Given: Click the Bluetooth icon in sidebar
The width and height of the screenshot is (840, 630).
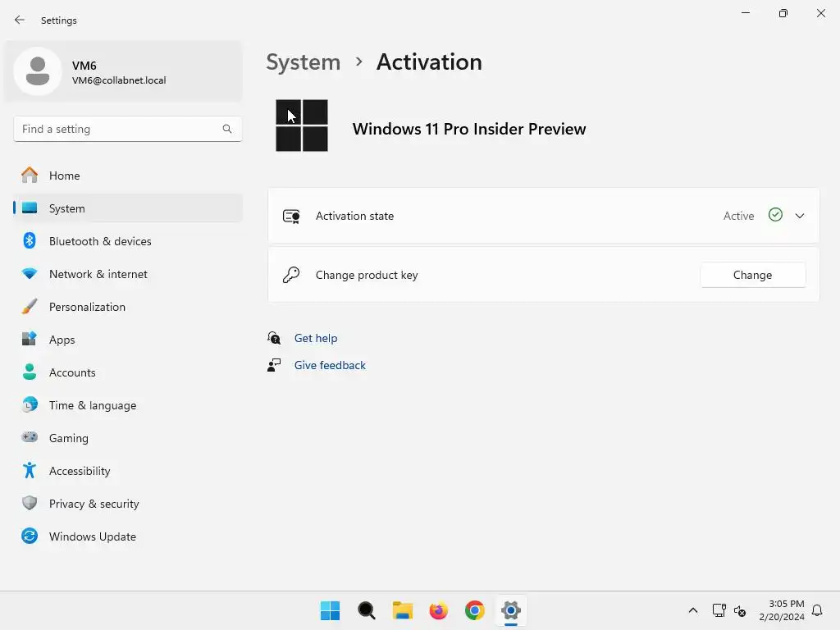Looking at the screenshot, I should click(30, 240).
